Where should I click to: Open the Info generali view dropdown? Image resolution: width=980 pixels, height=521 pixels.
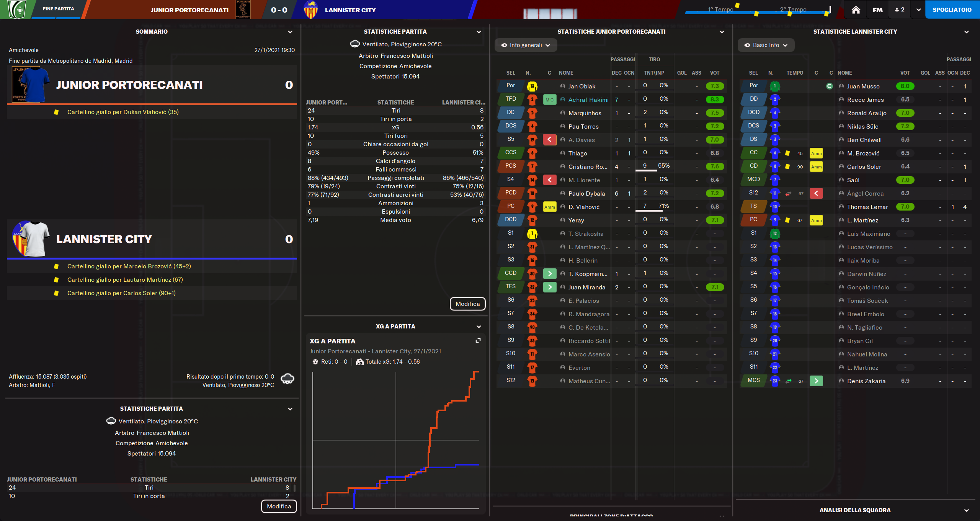tap(526, 45)
